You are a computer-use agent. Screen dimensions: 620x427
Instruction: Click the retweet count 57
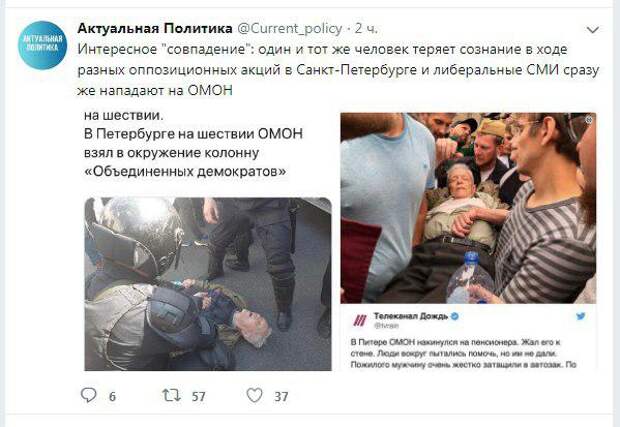[198, 397]
